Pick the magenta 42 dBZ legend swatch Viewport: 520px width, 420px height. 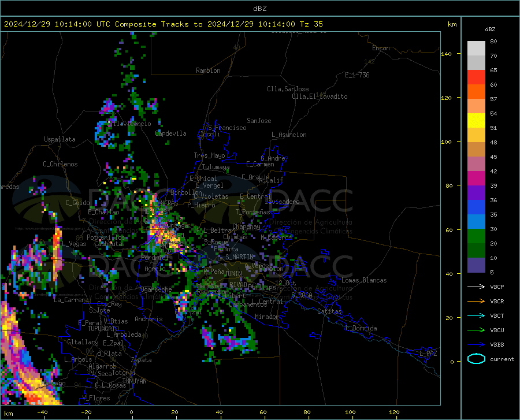click(476, 179)
